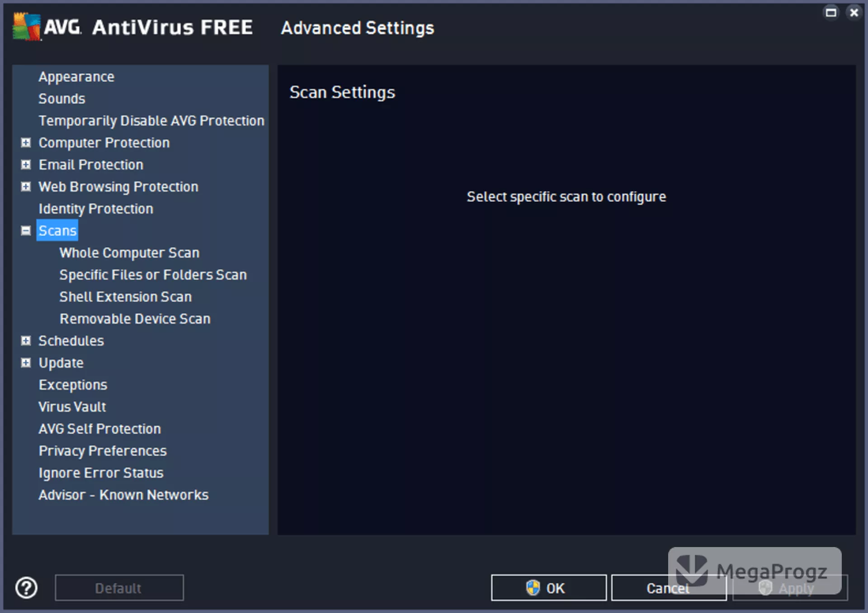Open Specific Files or Folders Scan
Image resolution: width=868 pixels, height=613 pixels.
(153, 275)
